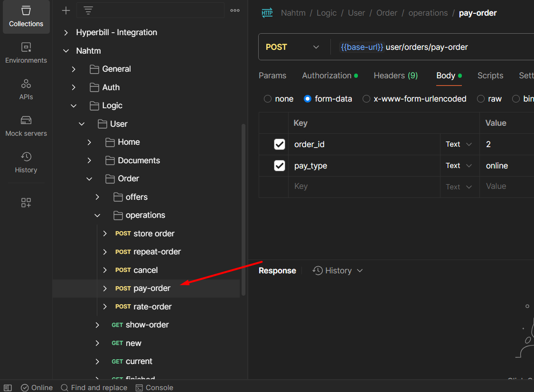Click the order_id value field containing 2
Viewport: 534px width, 392px height.
507,144
